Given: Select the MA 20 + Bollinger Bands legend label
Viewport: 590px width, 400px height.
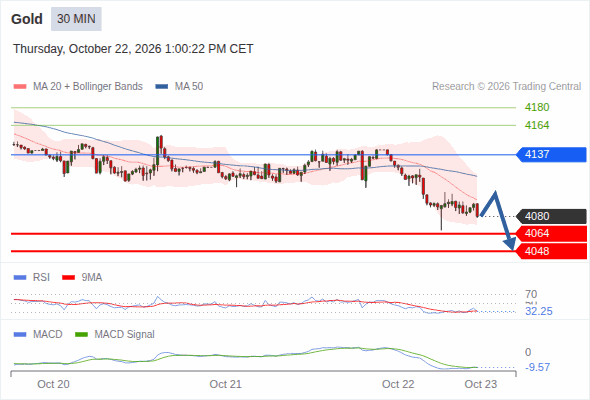Looking at the screenshot, I should [x=88, y=87].
